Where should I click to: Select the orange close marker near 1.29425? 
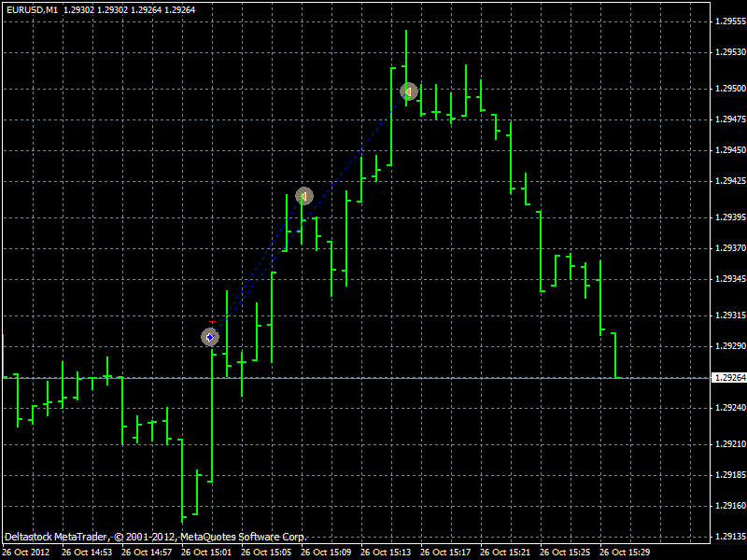pos(304,196)
